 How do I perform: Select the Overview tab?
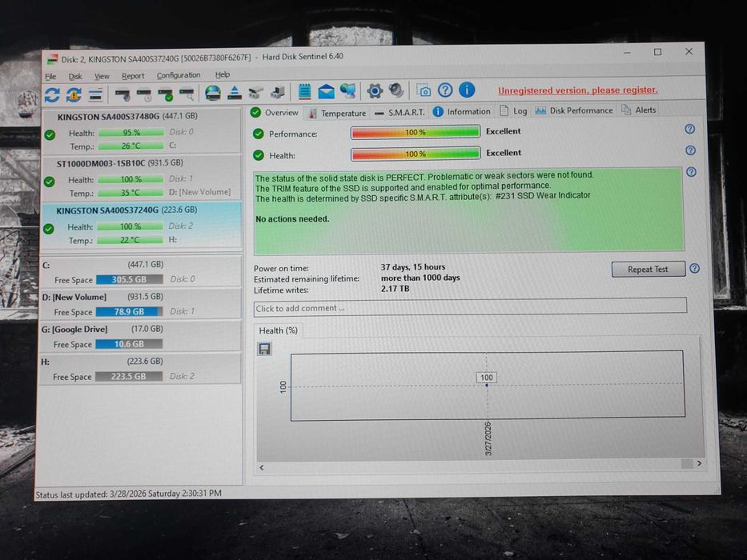(x=275, y=113)
